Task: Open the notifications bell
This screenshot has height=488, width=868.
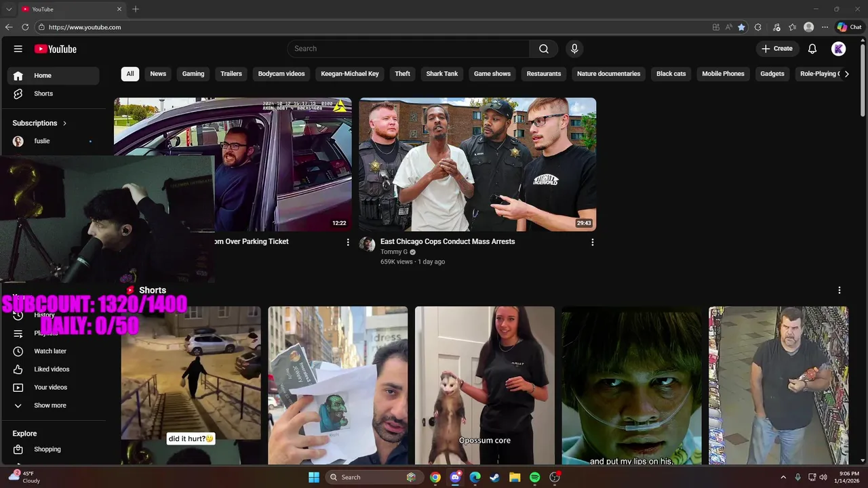Action: coord(812,49)
